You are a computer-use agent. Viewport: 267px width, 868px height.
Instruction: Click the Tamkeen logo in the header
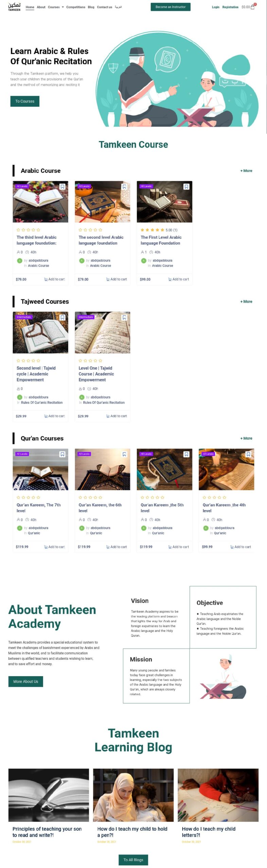pos(14,7)
